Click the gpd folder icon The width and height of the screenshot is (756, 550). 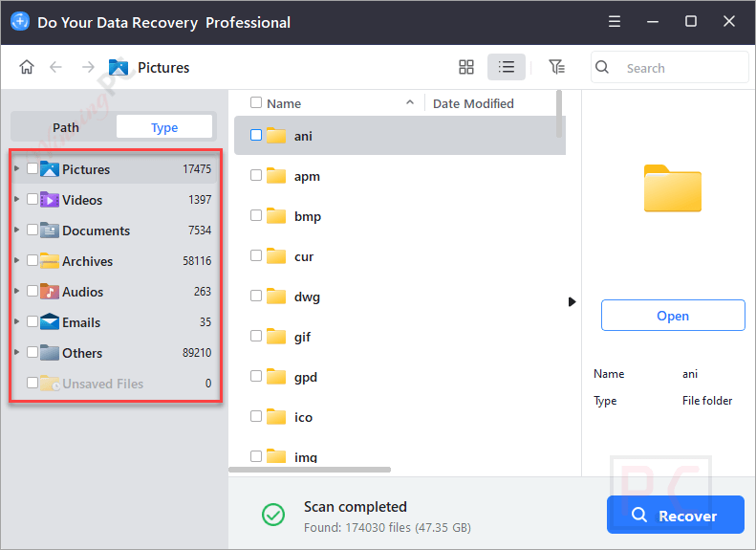(x=276, y=376)
